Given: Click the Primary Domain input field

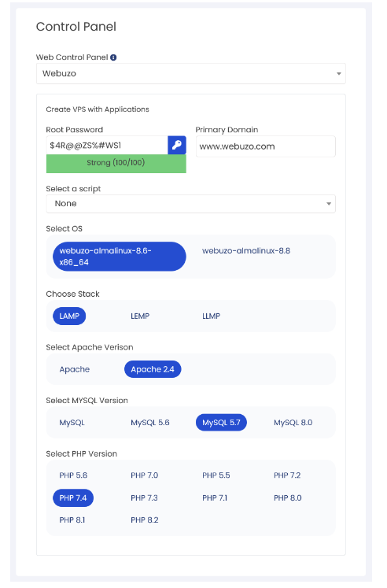Looking at the screenshot, I should (x=266, y=146).
